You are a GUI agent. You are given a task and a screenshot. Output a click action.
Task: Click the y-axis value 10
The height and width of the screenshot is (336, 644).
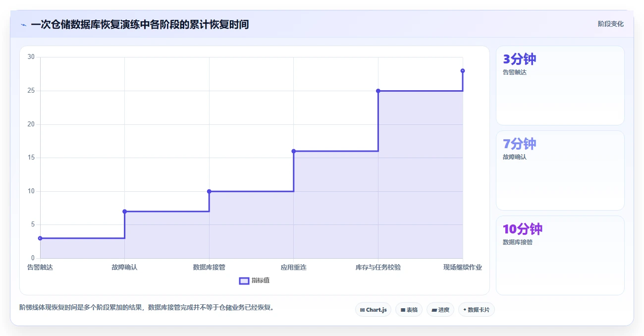click(x=31, y=191)
